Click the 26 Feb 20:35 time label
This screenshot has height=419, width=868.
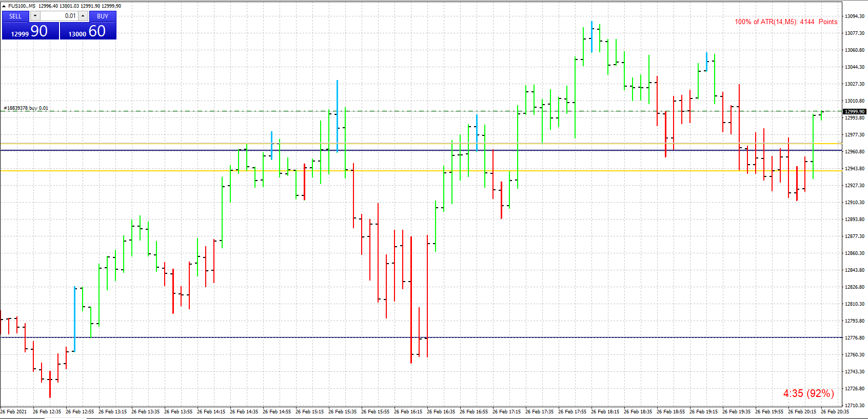pyautogui.click(x=835, y=412)
